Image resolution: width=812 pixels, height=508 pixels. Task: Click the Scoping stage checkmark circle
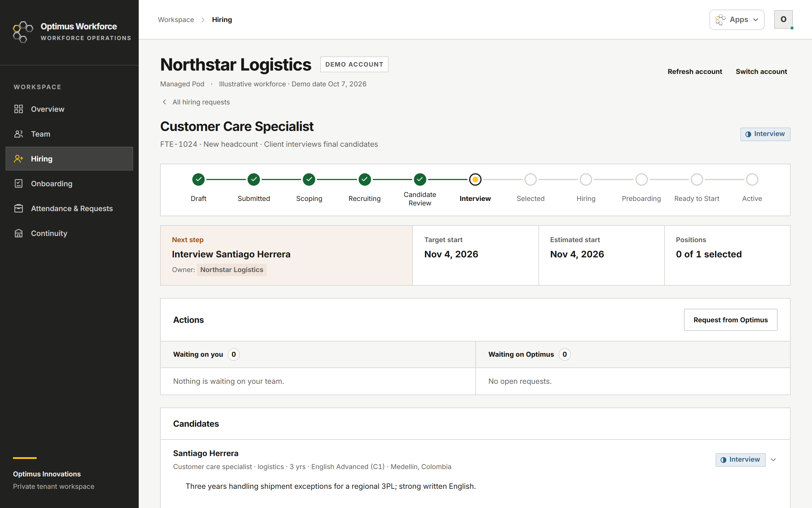pos(309,179)
